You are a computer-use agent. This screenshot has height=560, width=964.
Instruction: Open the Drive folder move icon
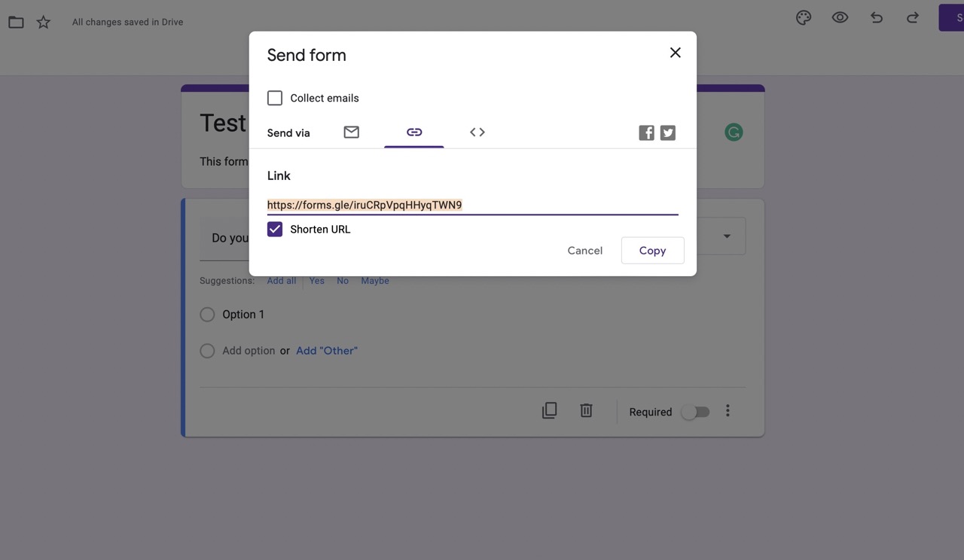[15, 21]
